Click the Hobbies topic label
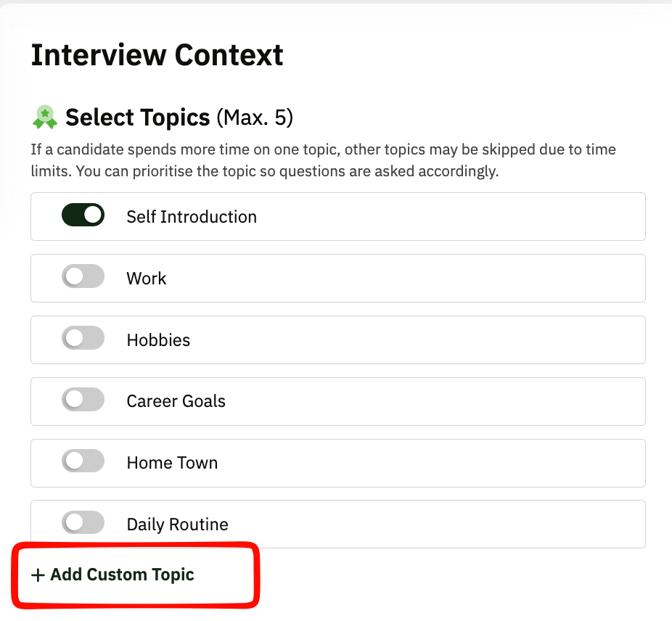 pos(158,340)
